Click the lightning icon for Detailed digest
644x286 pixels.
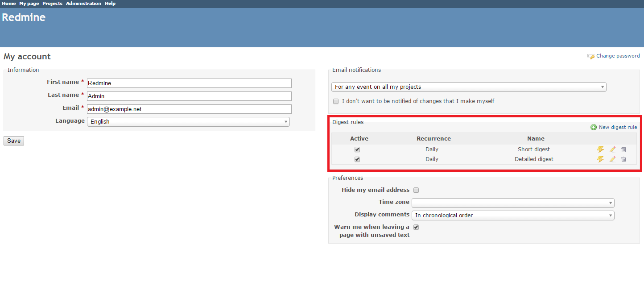600,159
